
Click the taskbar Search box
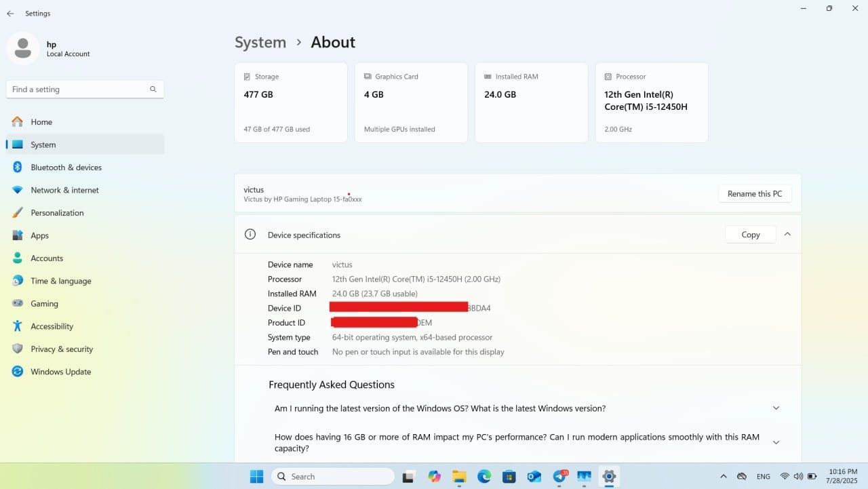coord(333,477)
